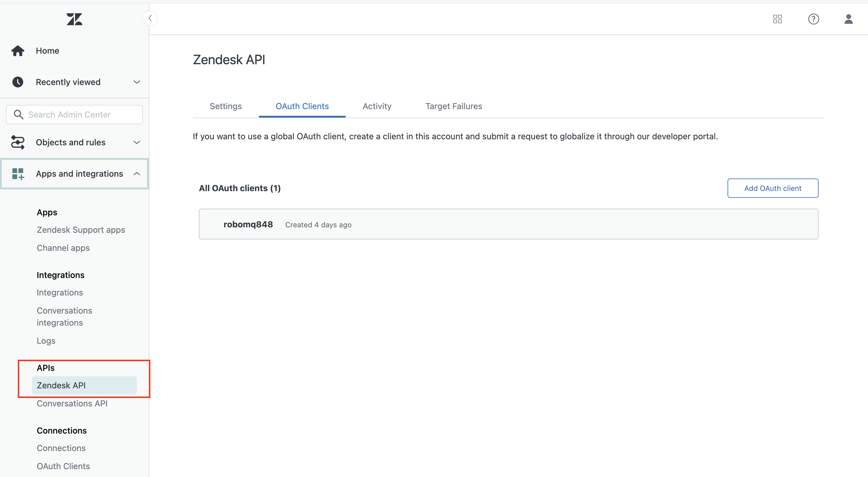The height and width of the screenshot is (477, 868).
Task: Collapse the Apps and integrations chevron
Action: coord(137,174)
